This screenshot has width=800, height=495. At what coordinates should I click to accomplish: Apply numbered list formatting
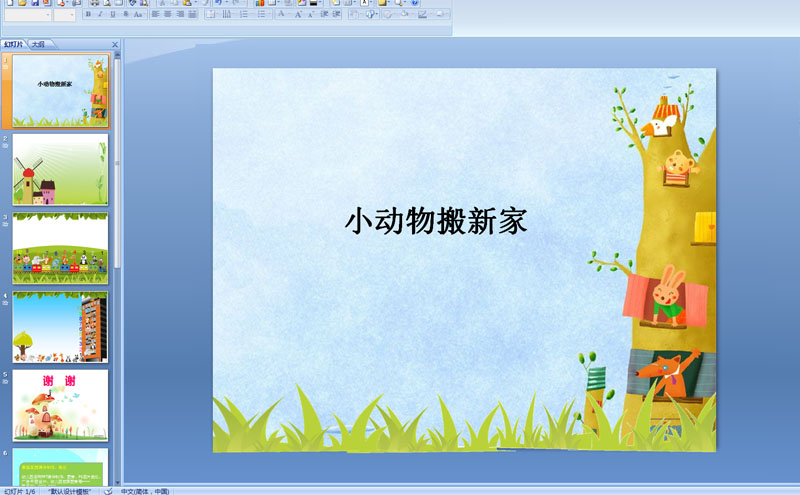point(245,14)
